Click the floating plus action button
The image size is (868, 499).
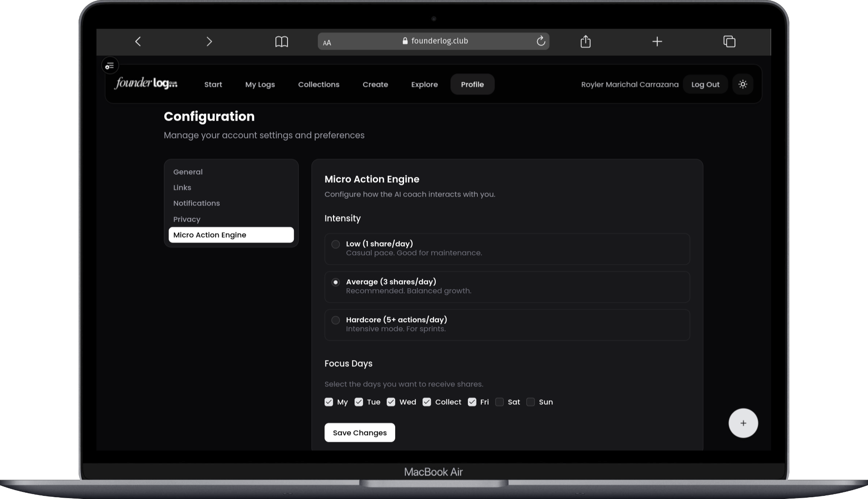pos(743,423)
